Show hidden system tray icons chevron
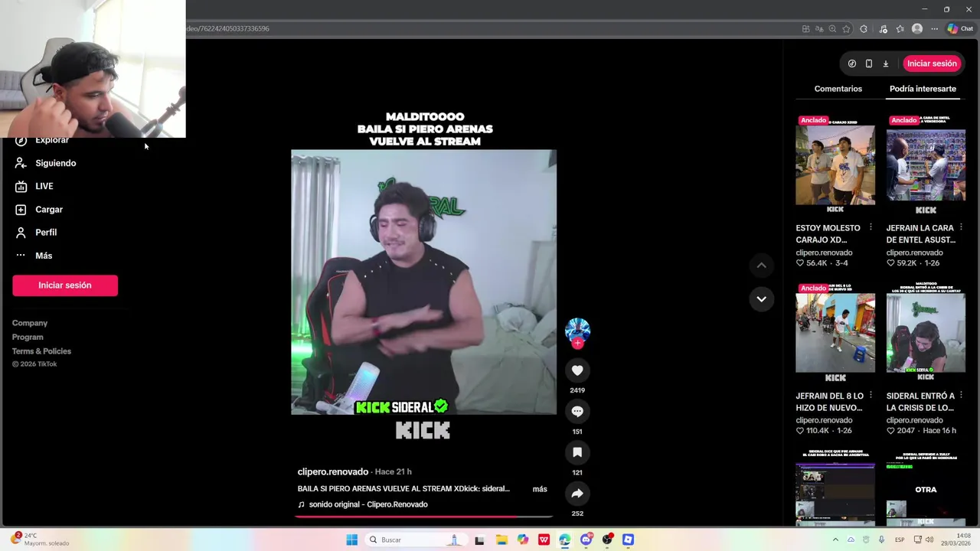The width and height of the screenshot is (980, 551). (835, 540)
